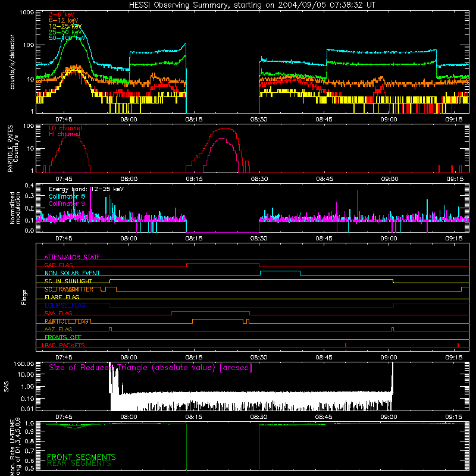
Task: Click the Energy band: 12-25 keV label
Action: click(x=86, y=189)
